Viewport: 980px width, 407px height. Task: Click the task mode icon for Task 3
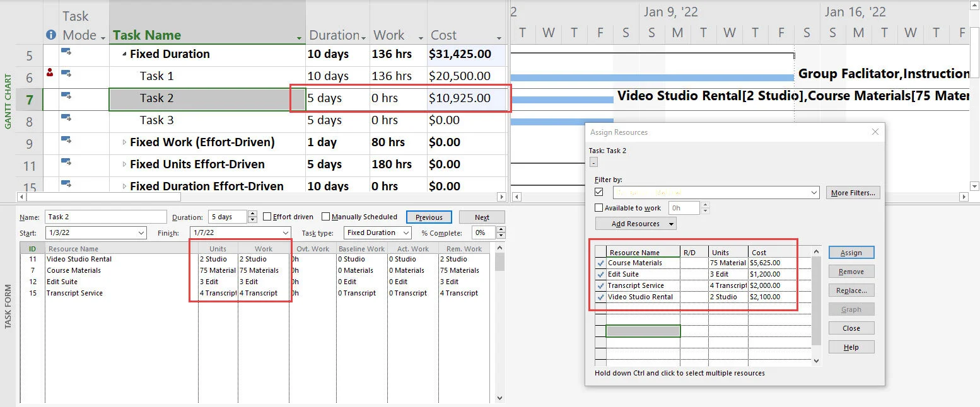point(66,118)
